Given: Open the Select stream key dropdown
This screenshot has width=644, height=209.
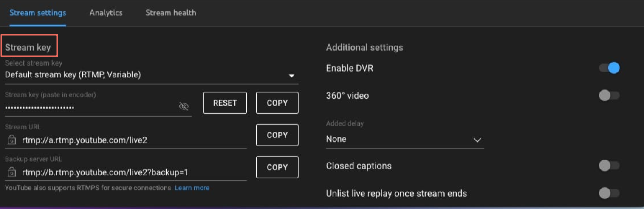Looking at the screenshot, I should point(151,75).
